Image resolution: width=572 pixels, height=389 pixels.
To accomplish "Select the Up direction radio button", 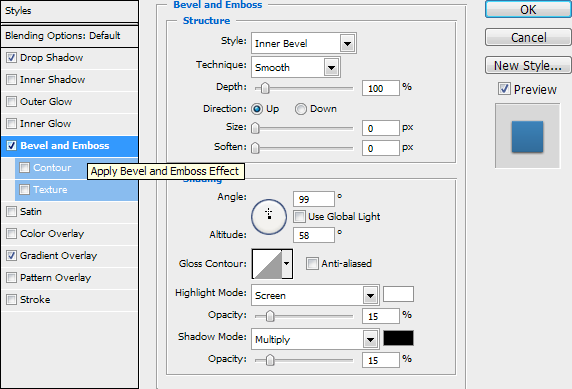I will (x=257, y=109).
